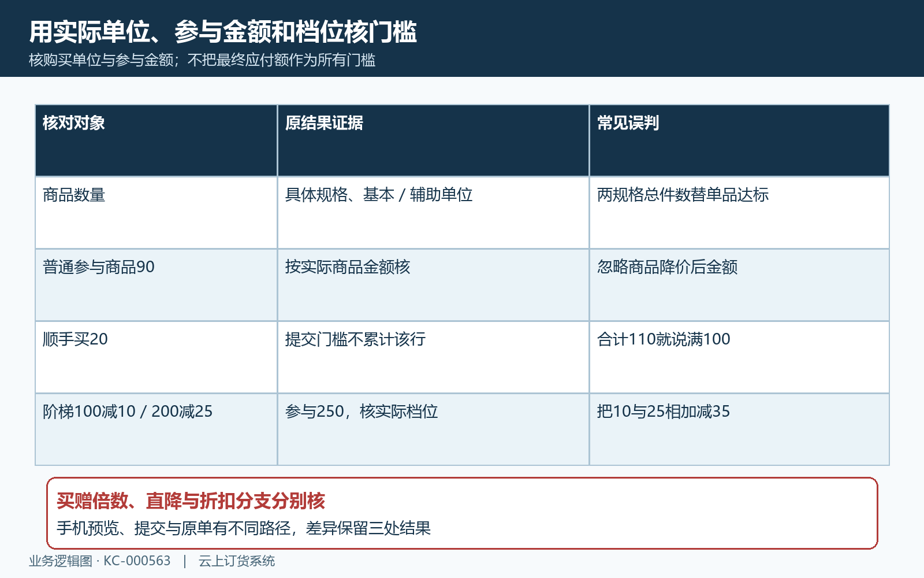
Task: Select the 常见误判 column header
Action: point(739,140)
